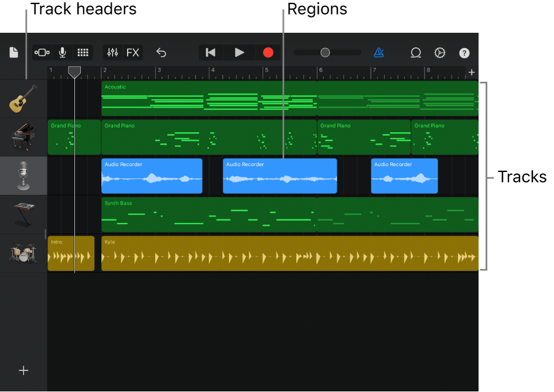Select the Kyle audio region

pyautogui.click(x=290, y=253)
